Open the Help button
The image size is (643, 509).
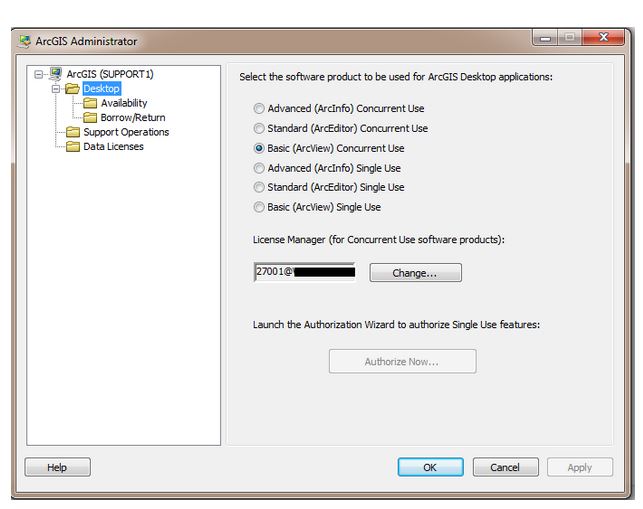(x=57, y=467)
